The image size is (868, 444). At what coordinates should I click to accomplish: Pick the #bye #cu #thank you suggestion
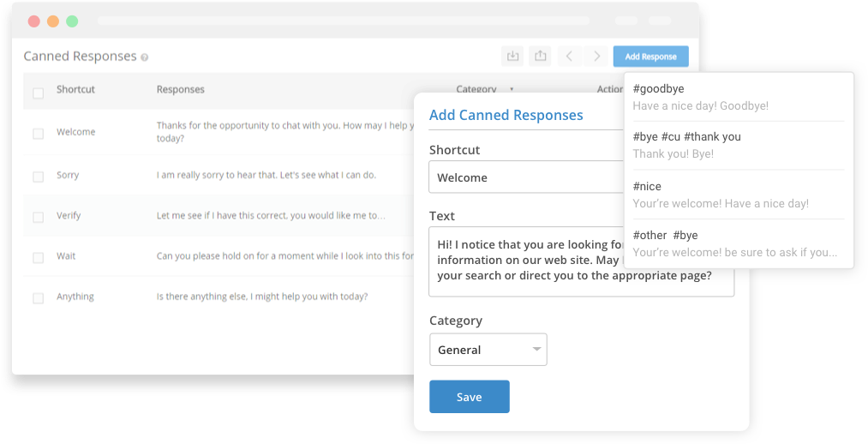tap(739, 145)
